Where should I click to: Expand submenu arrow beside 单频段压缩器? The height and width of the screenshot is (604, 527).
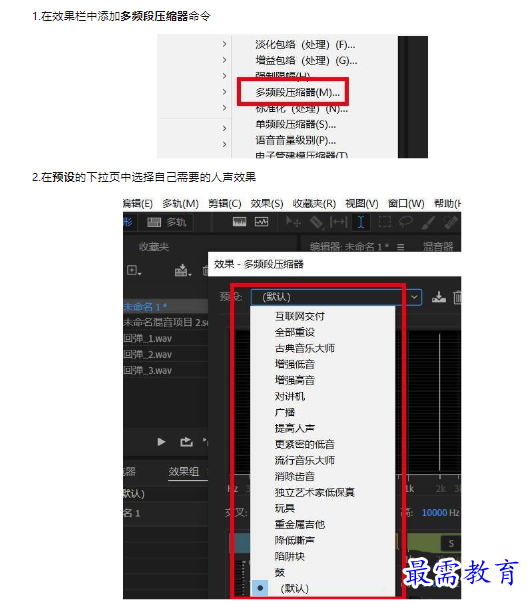pyautogui.click(x=224, y=128)
